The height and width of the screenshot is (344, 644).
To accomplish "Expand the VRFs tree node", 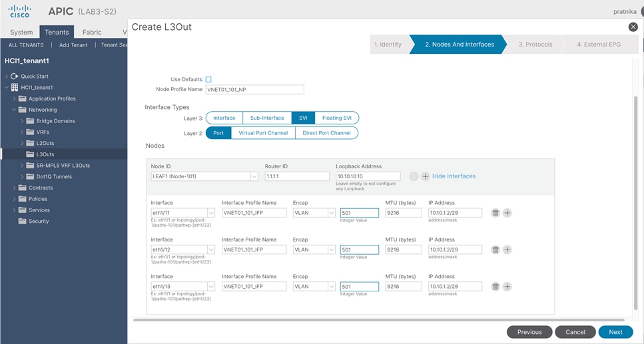I will (22, 132).
